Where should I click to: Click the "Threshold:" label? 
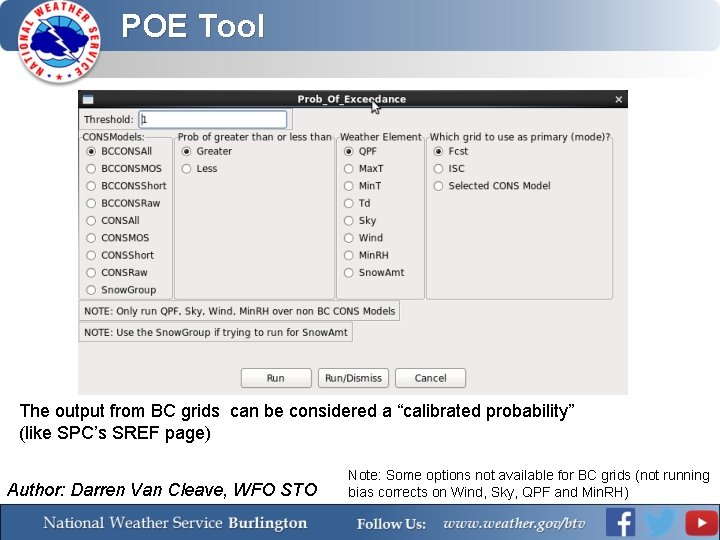coord(108,119)
